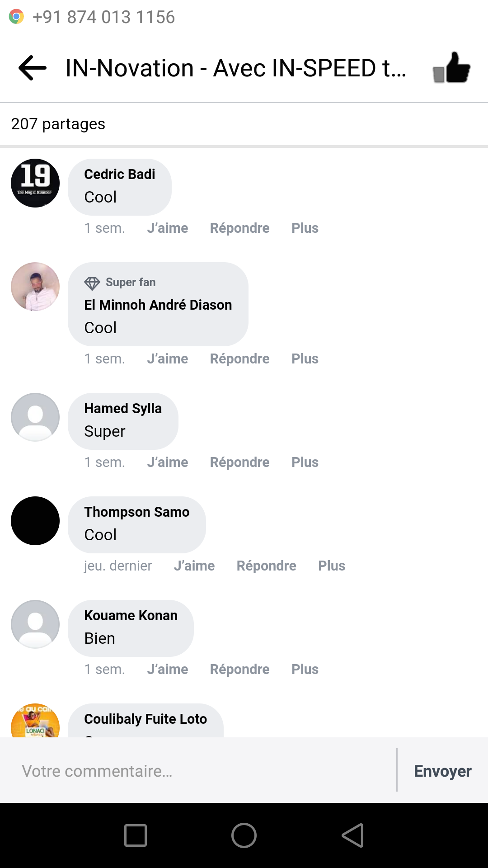
Task: Tap the Android recent apps square icon
Action: tap(136, 835)
